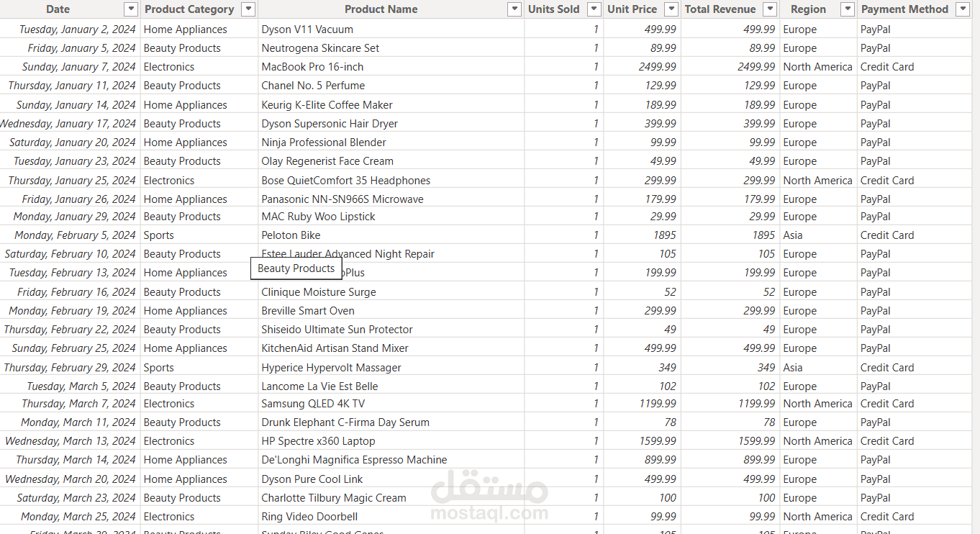This screenshot has width=980, height=534.
Task: Select the date Monday, March 25, 2024
Action: click(x=78, y=517)
